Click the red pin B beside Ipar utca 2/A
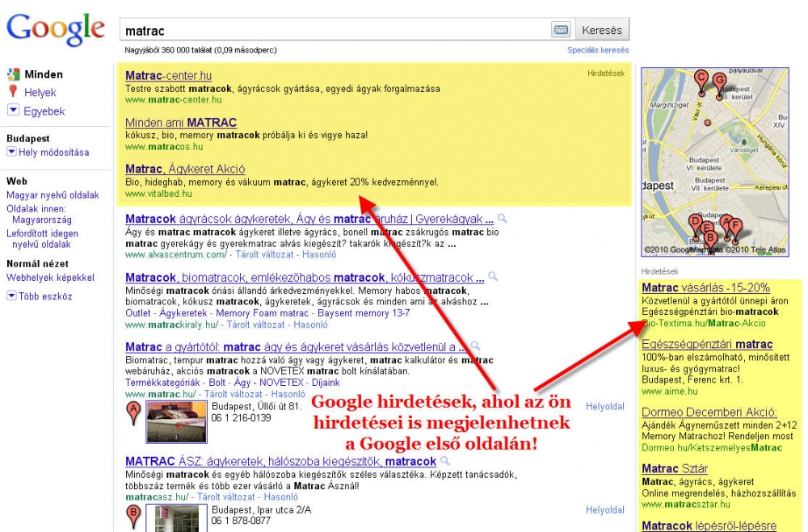The image size is (808, 532). 133,517
